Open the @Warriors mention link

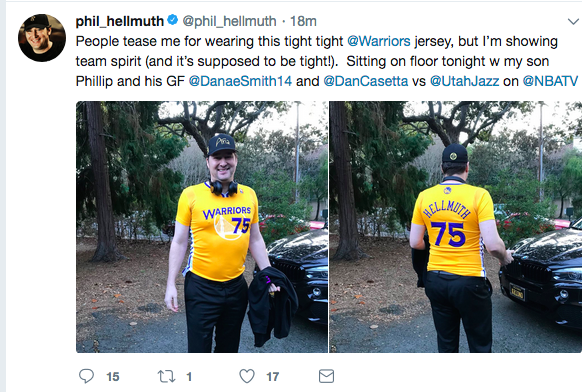379,41
